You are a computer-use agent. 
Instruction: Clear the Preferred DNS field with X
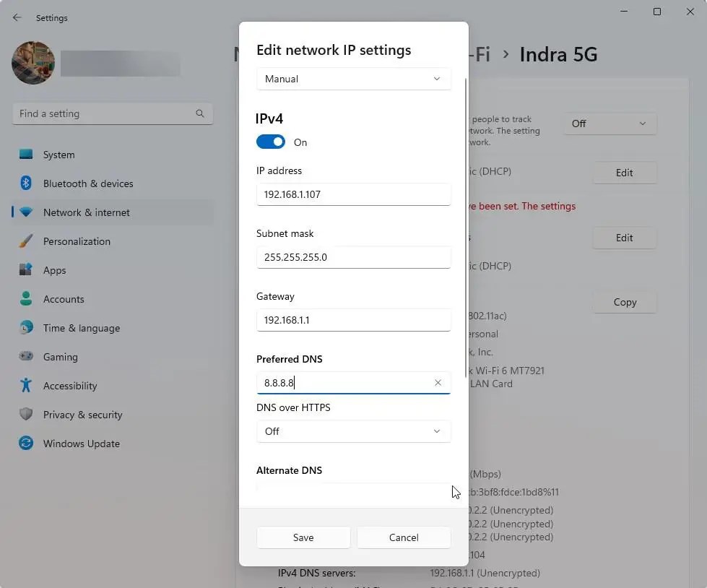[438, 382]
